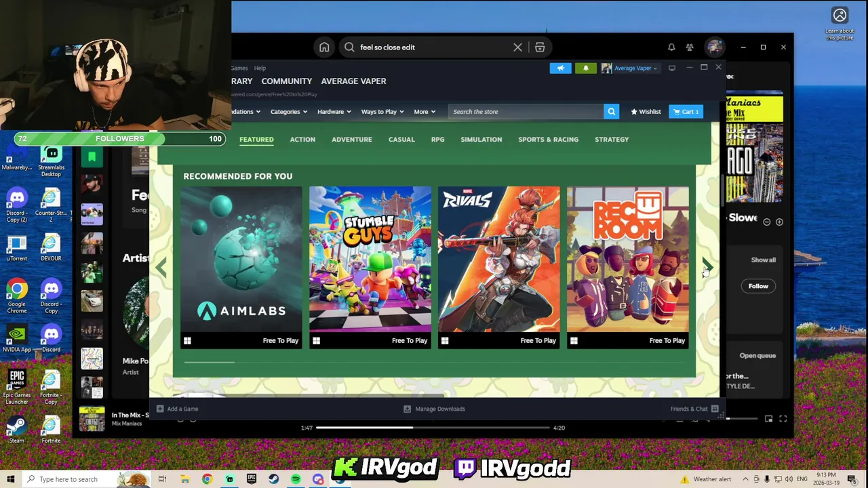Click Show all in Spotify
This screenshot has height=488, width=868.
pyautogui.click(x=763, y=260)
